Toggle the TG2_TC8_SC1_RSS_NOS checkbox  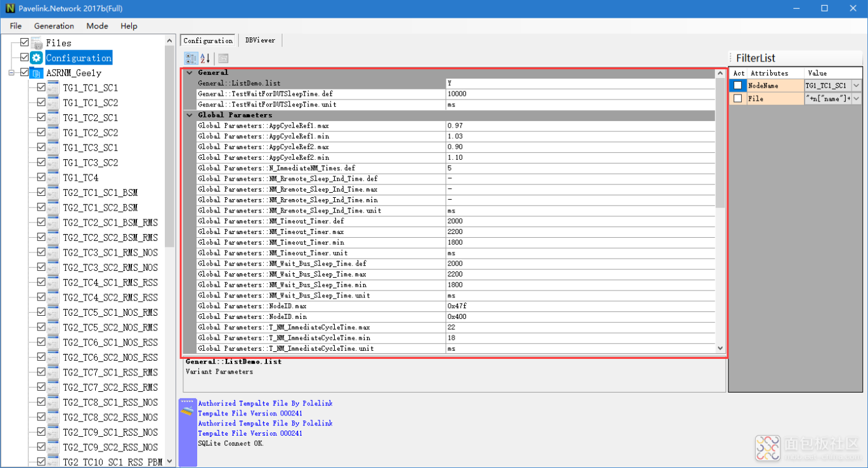click(x=41, y=402)
